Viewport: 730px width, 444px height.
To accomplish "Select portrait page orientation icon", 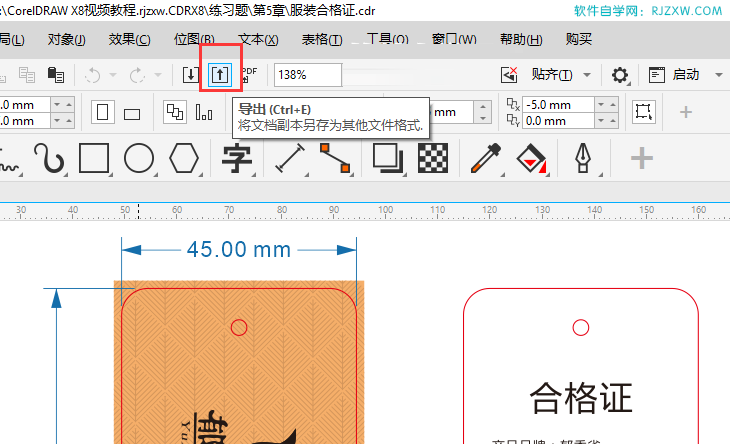I will tap(103, 113).
